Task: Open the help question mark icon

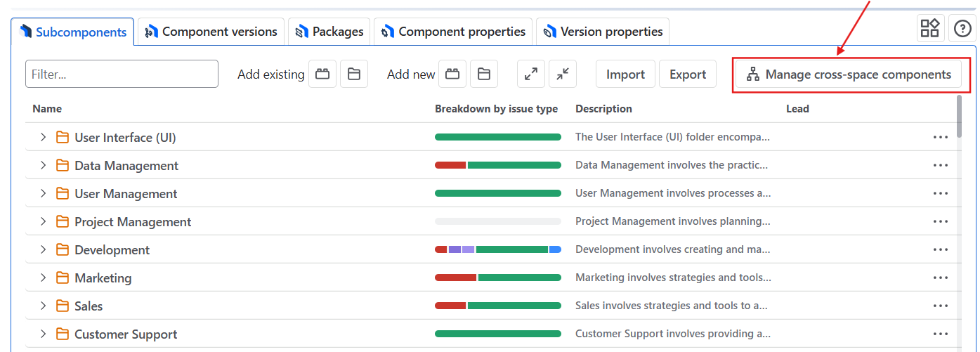Action: point(962,29)
